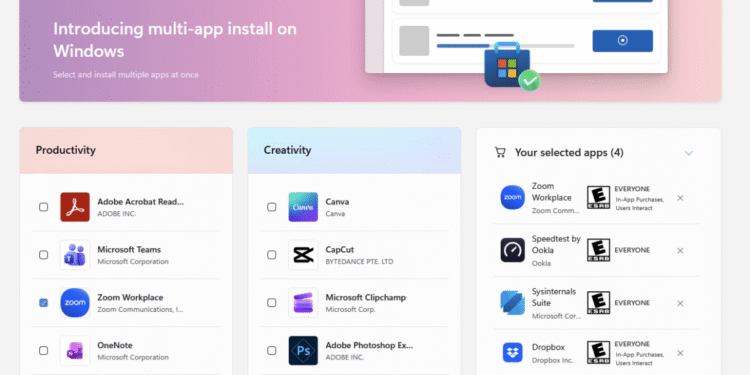Screen dimensions: 750x375
Task: Click the Microsoft Store bag icon in banner
Action: [x=507, y=66]
